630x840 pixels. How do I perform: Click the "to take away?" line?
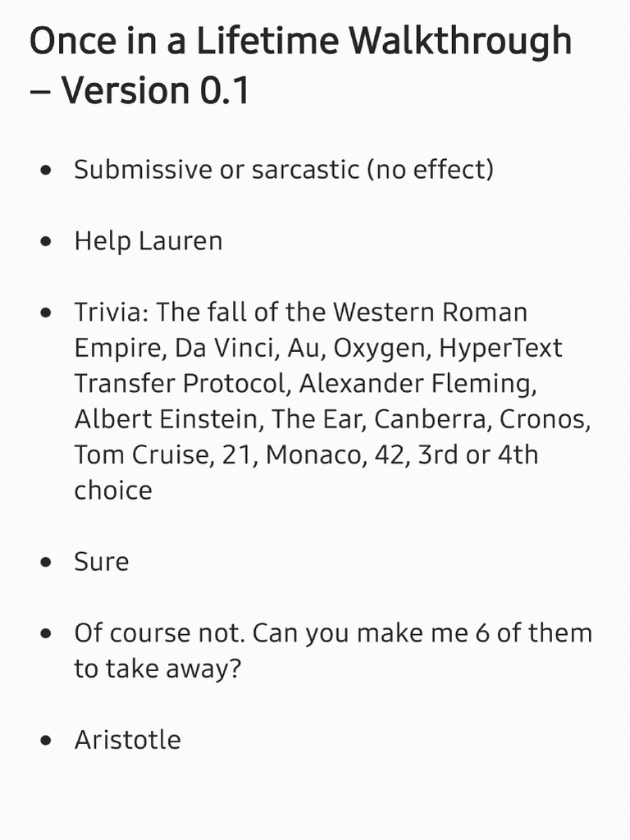point(157,669)
